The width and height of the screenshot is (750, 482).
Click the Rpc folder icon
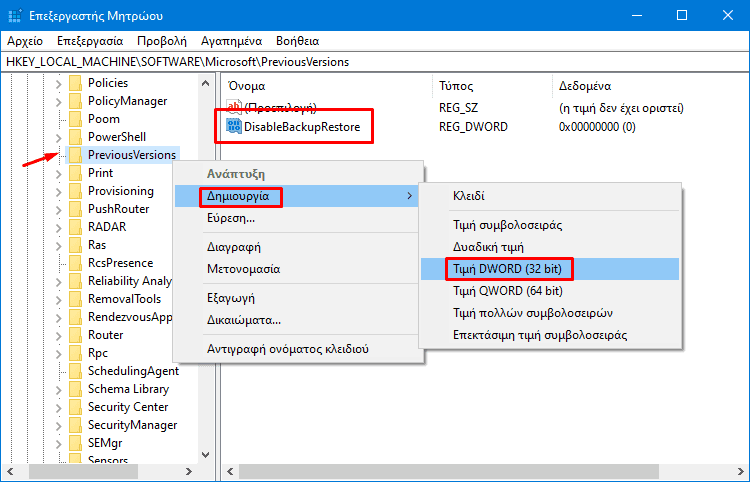point(76,353)
